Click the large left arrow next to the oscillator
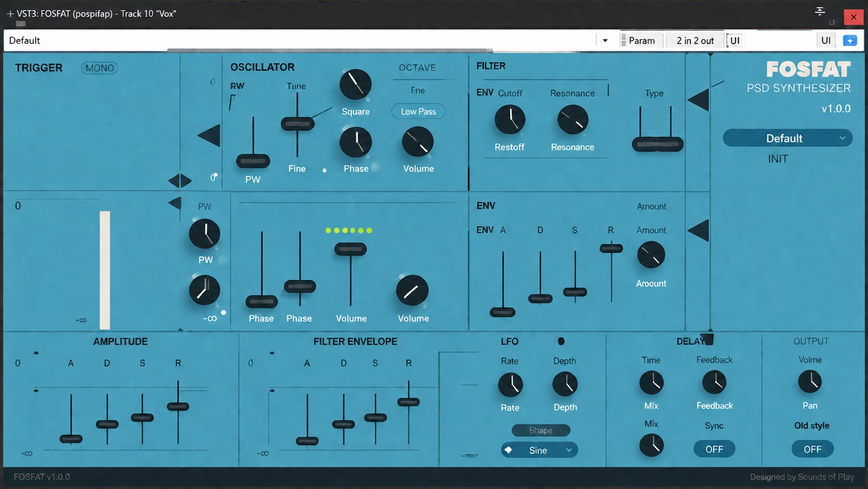Viewport: 868px width, 489px height. (209, 136)
